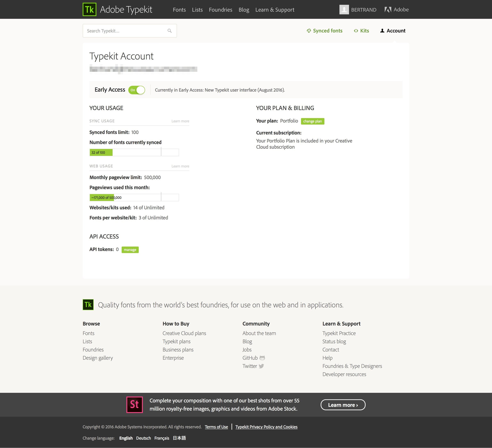This screenshot has height=448, width=492.
Task: Open GitHub footer text link
Action: click(x=250, y=358)
